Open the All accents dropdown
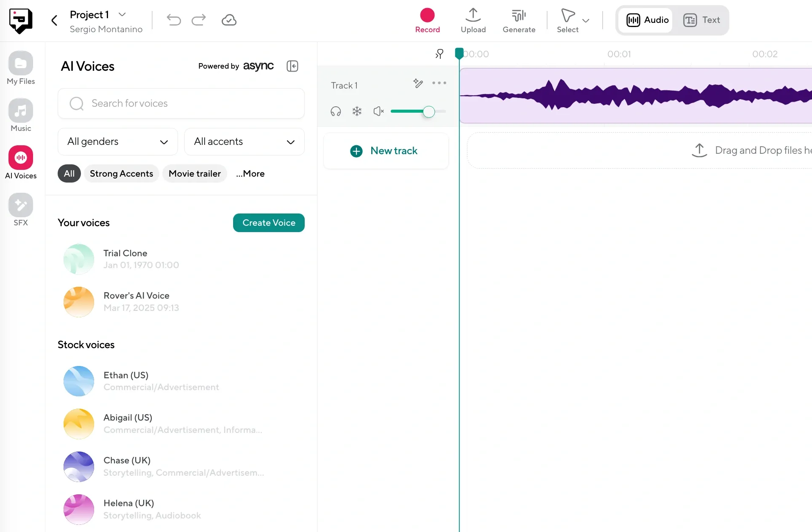Image resolution: width=812 pixels, height=532 pixels. [x=244, y=141]
